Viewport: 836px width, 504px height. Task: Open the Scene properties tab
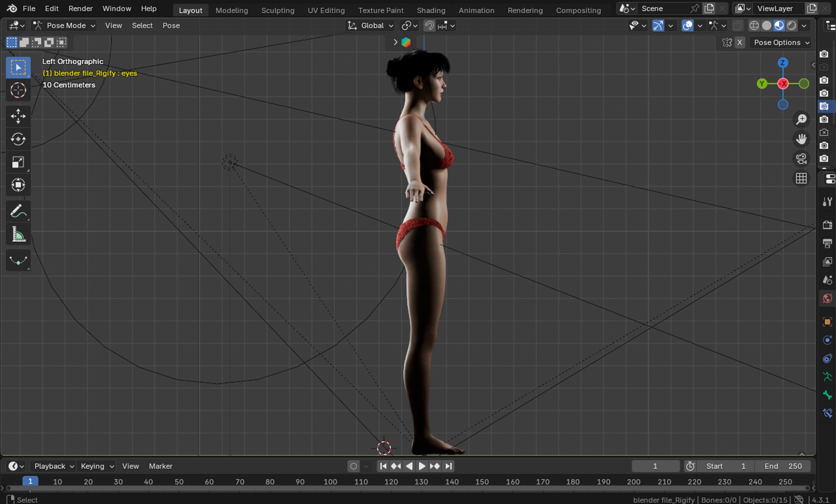pos(827,280)
